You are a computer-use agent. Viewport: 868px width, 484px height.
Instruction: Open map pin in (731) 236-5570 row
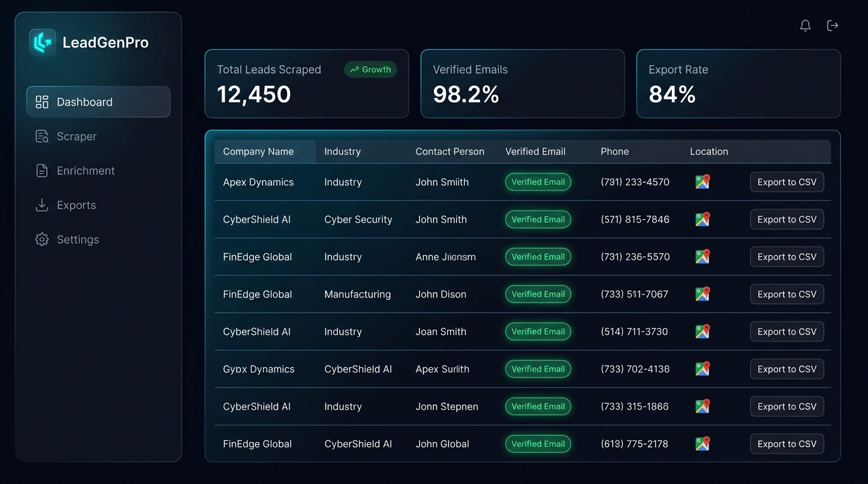[703, 256]
